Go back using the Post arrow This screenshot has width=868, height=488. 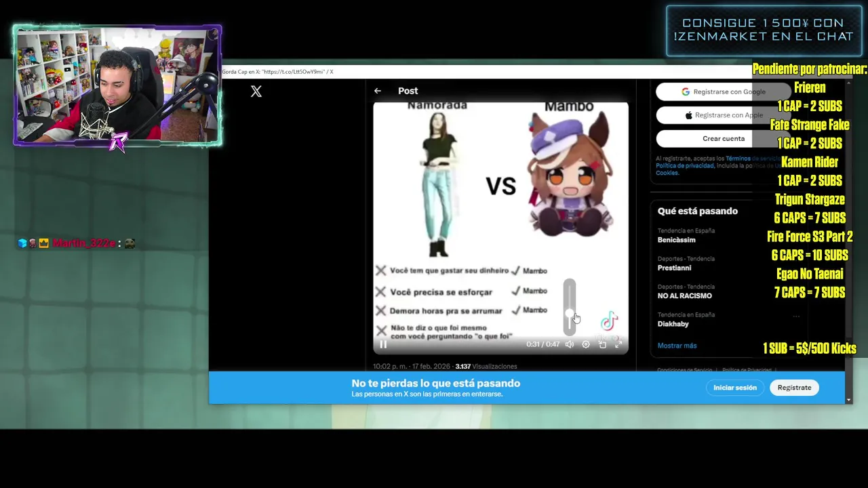pyautogui.click(x=378, y=91)
